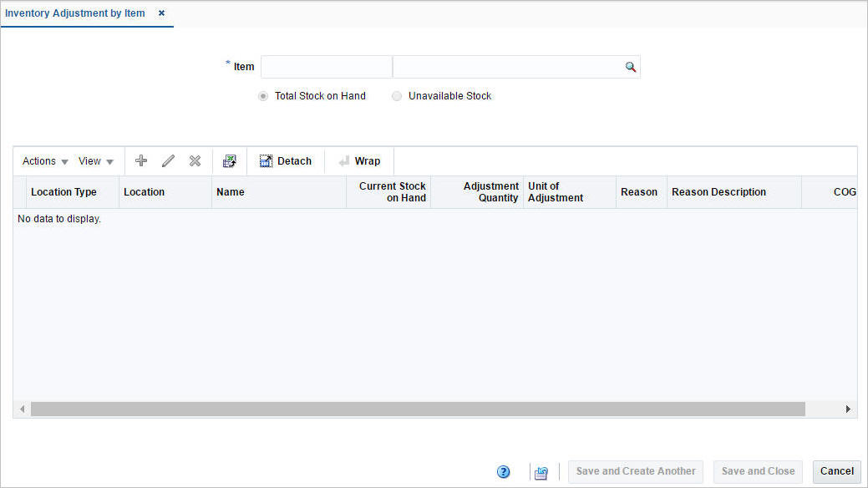Click the Detach table button
This screenshot has height=488, width=868.
click(286, 161)
